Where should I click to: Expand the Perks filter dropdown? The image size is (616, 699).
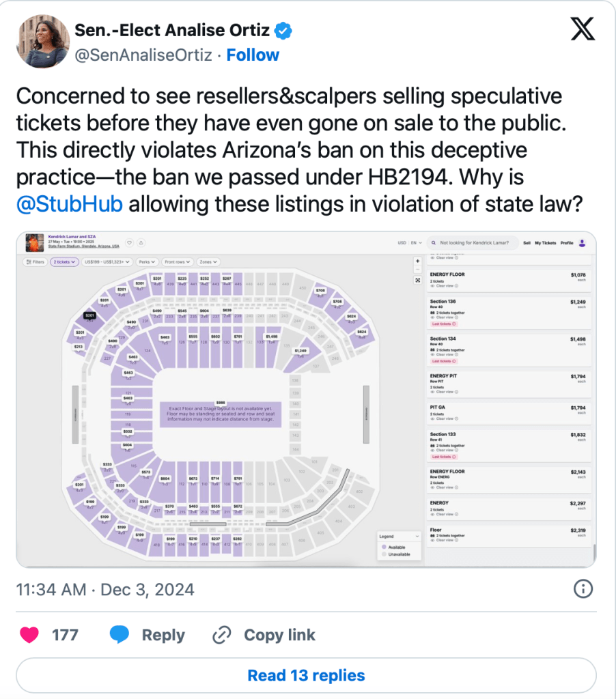pyautogui.click(x=146, y=261)
